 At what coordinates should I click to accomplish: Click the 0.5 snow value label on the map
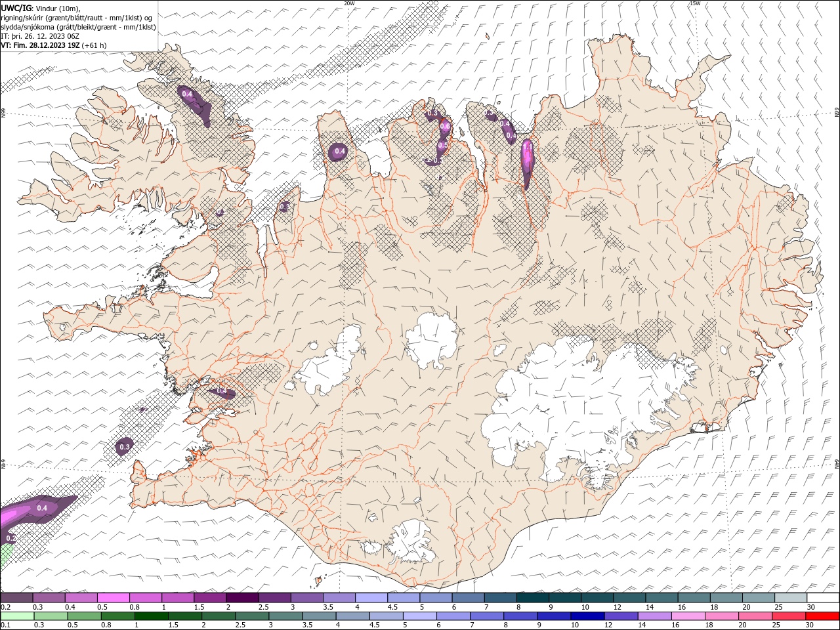443,146
